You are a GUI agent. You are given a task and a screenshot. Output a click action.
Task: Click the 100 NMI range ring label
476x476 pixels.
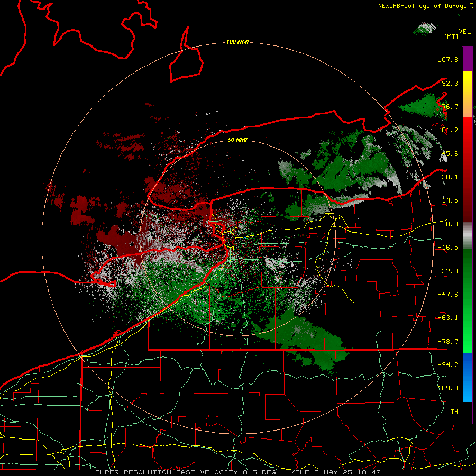click(x=237, y=42)
